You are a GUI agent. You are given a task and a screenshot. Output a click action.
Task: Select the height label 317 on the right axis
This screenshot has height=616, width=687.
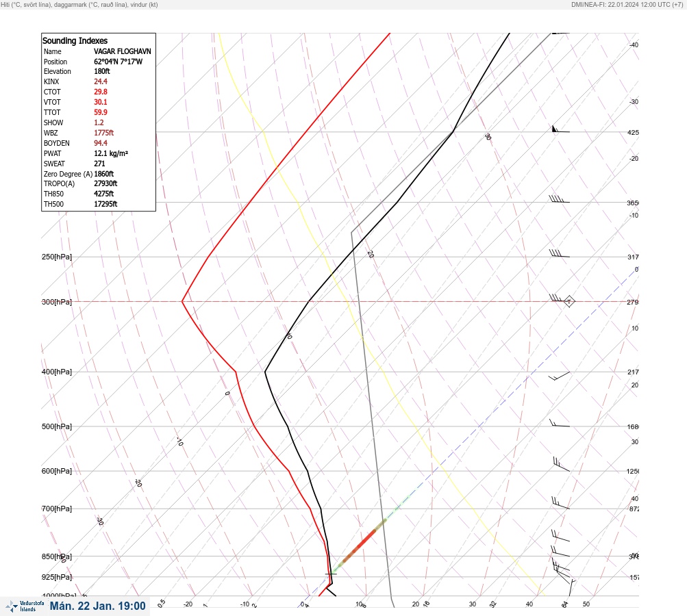point(633,257)
